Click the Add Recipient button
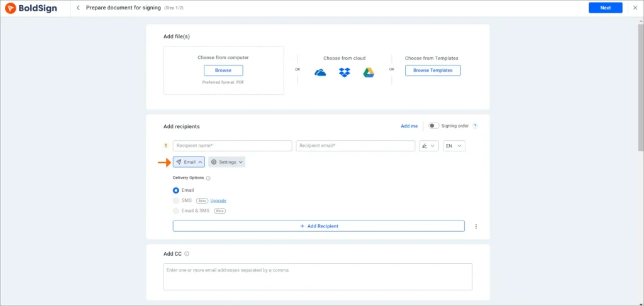Screen dimensions: 644x306 click(319, 226)
